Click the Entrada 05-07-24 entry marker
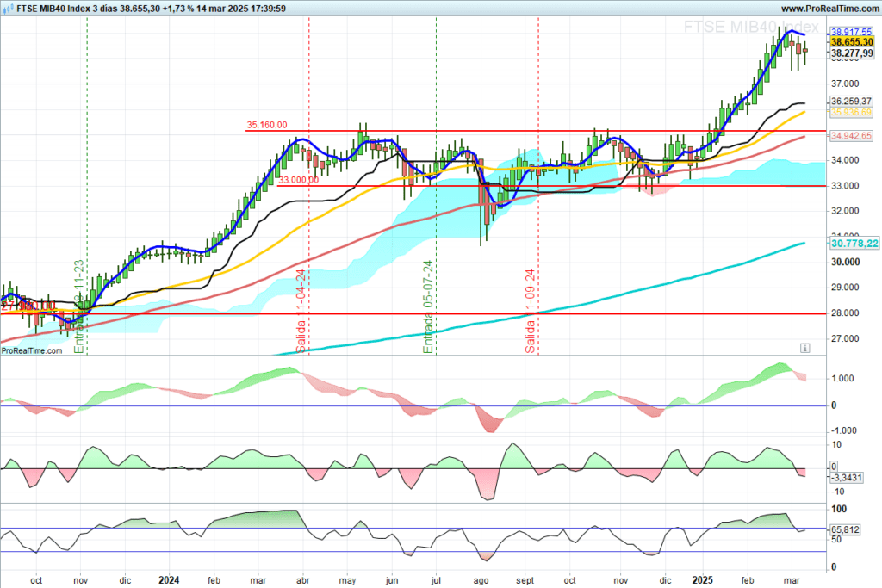The image size is (882, 588). tap(428, 307)
